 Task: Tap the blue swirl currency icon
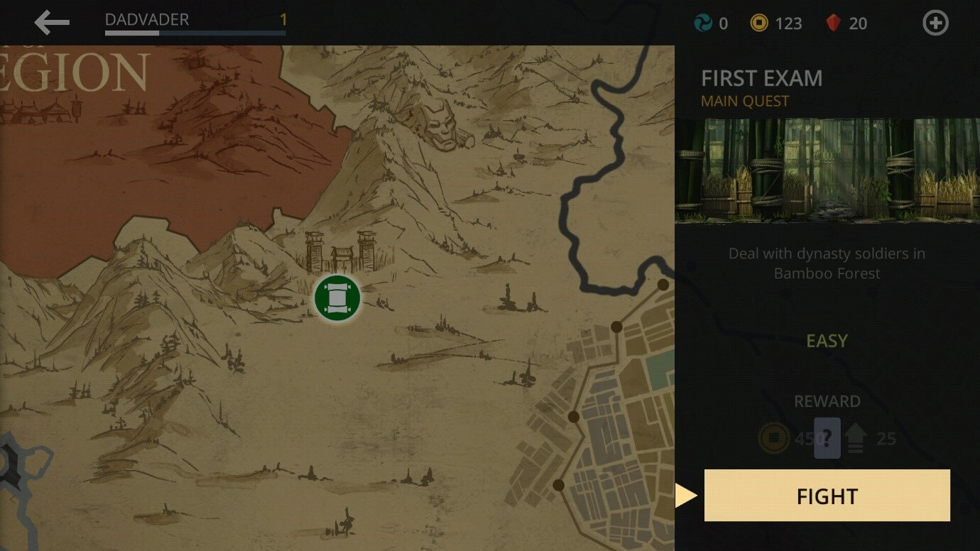pos(702,23)
